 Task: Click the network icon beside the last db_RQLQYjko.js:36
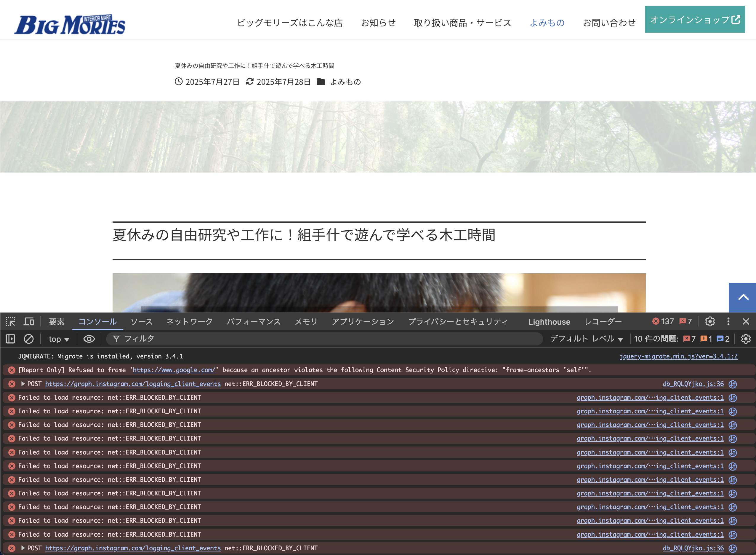tap(733, 548)
